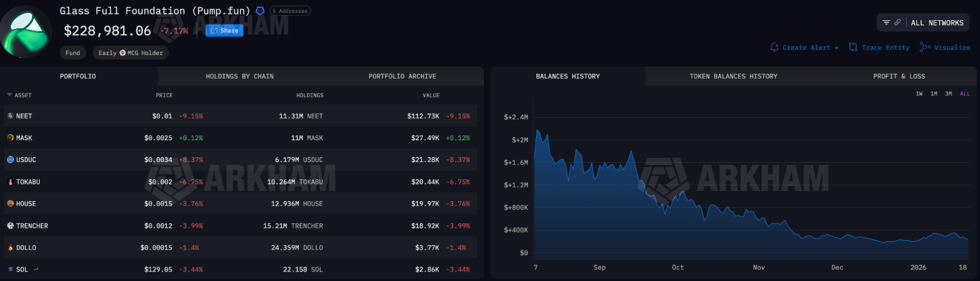Select the 1M chart time range
Image resolution: width=980 pixels, height=281 pixels.
pos(933,94)
